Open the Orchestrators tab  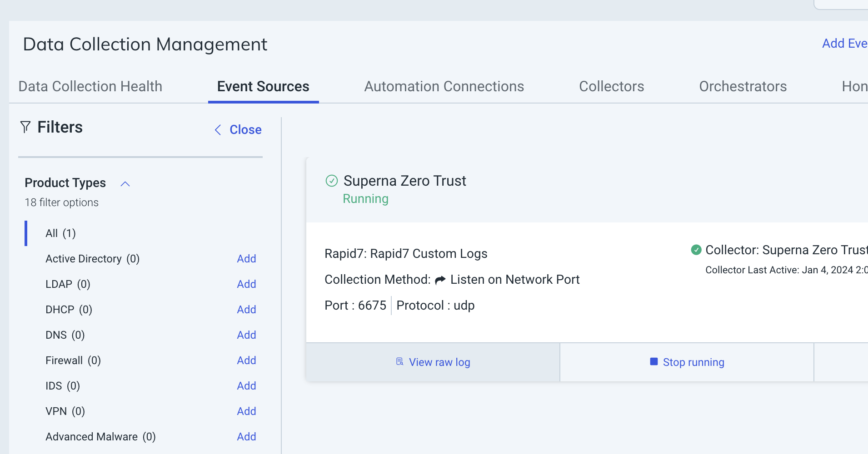(x=743, y=86)
